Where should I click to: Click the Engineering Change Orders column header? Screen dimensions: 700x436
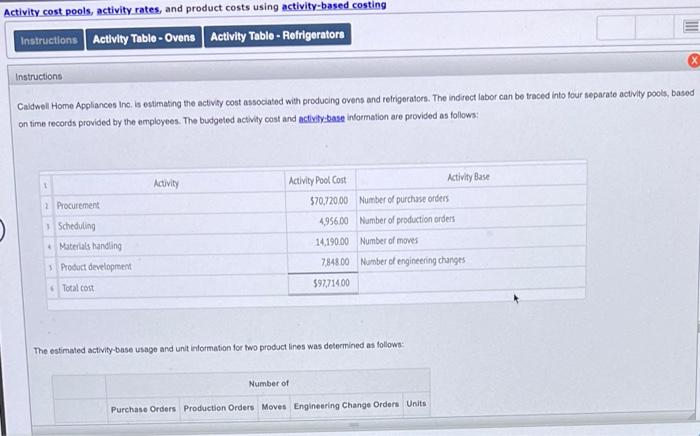[x=346, y=405]
